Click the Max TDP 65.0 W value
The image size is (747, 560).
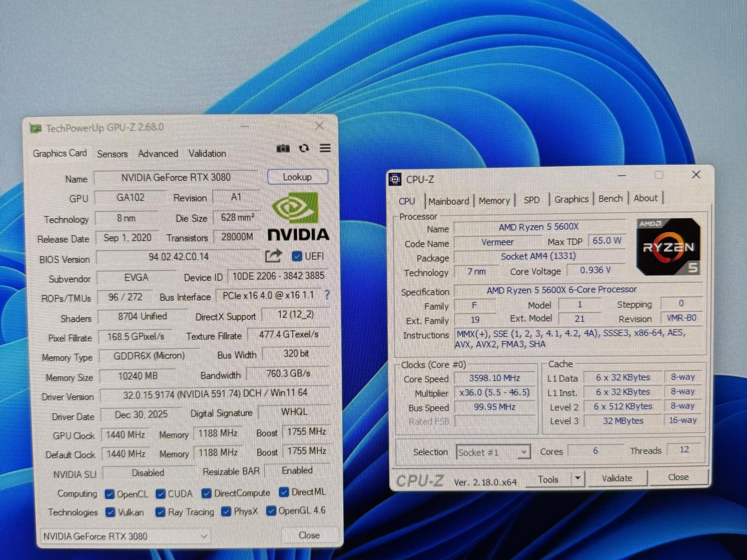(x=607, y=241)
